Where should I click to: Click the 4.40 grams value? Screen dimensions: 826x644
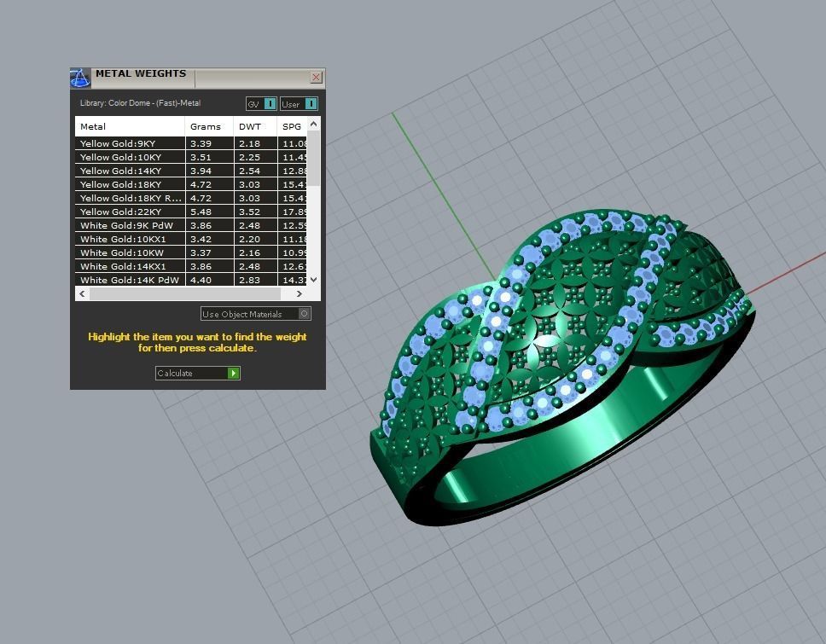(x=201, y=280)
